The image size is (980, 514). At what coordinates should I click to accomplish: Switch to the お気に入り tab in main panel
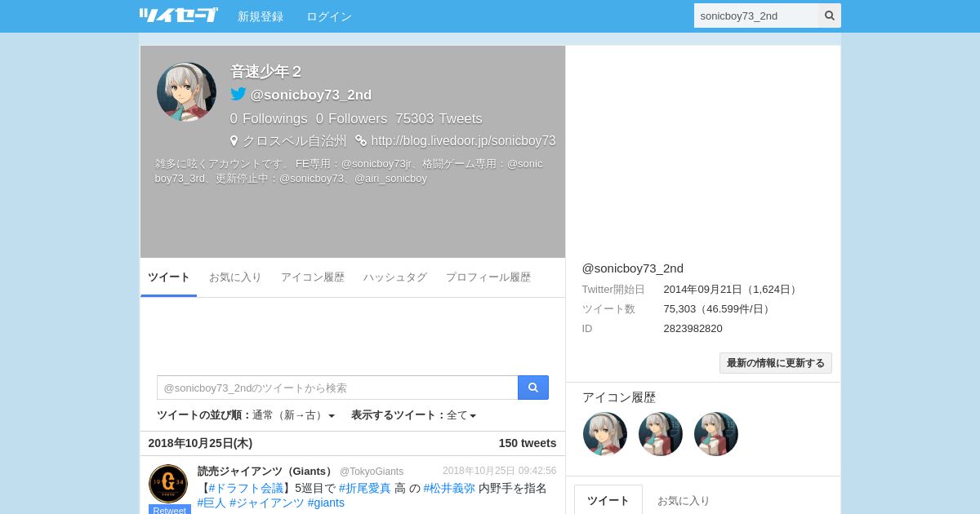click(x=235, y=277)
